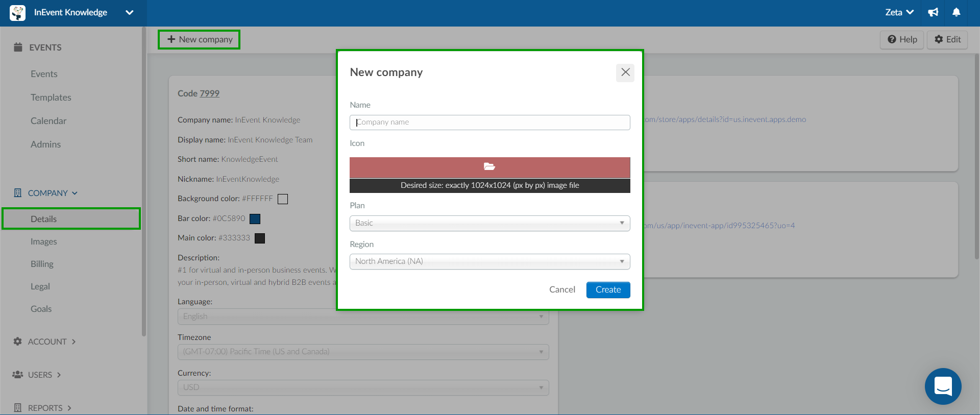Open Images under Company
Viewport: 980px width, 415px height.
pos(44,241)
